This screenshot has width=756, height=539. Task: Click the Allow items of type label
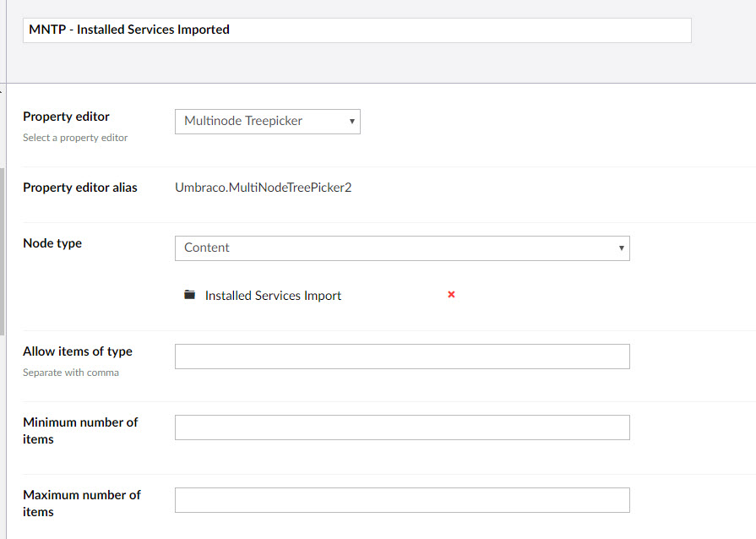(x=78, y=351)
